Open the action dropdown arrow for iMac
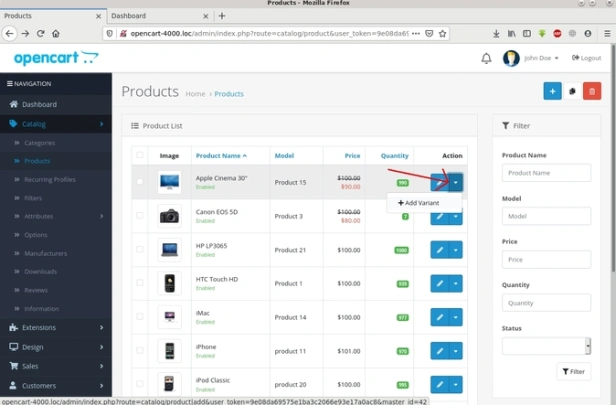This screenshot has height=405, width=616. pos(456,317)
